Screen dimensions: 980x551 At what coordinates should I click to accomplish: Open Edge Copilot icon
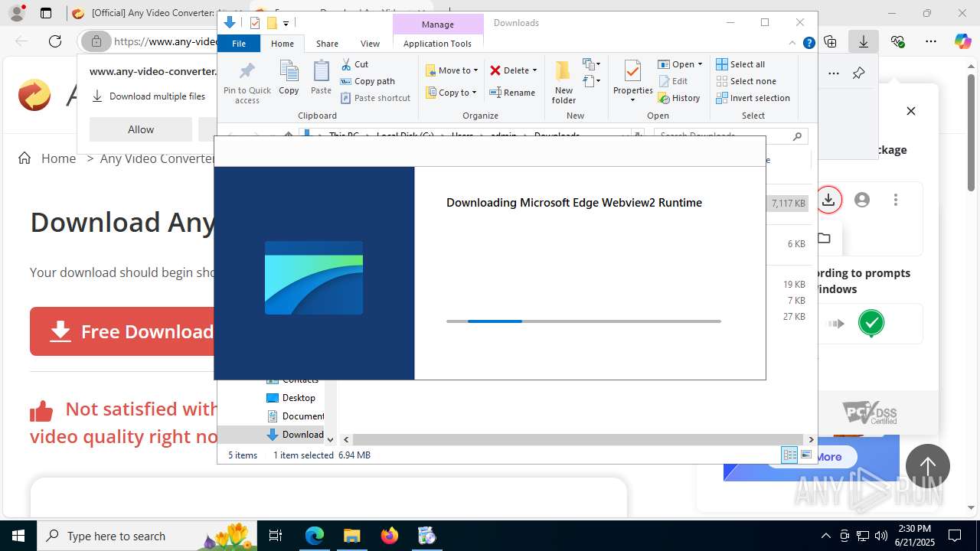coord(962,41)
